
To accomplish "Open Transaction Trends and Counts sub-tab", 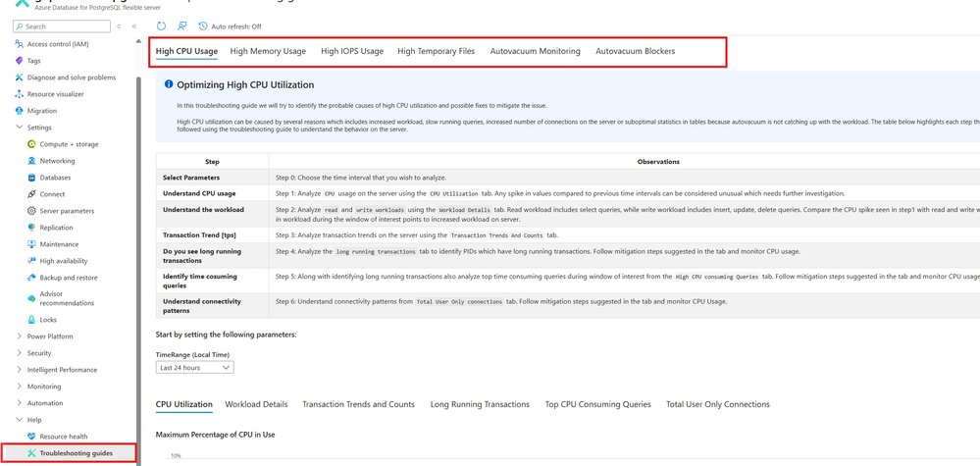I will tap(359, 405).
